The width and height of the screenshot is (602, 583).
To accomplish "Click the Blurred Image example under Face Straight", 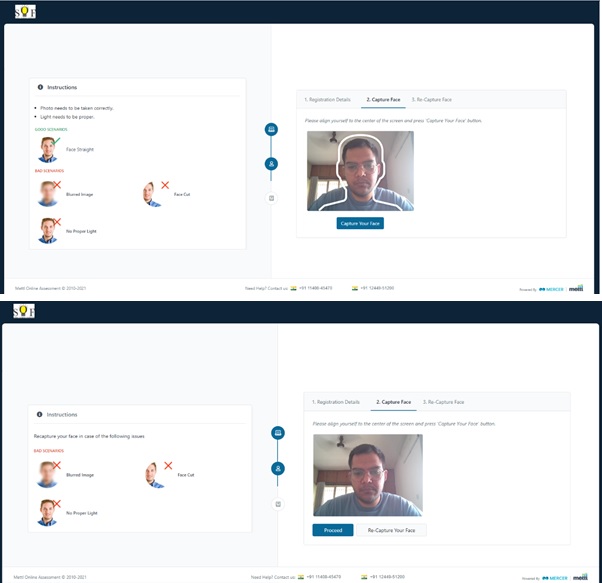I will [x=48, y=192].
